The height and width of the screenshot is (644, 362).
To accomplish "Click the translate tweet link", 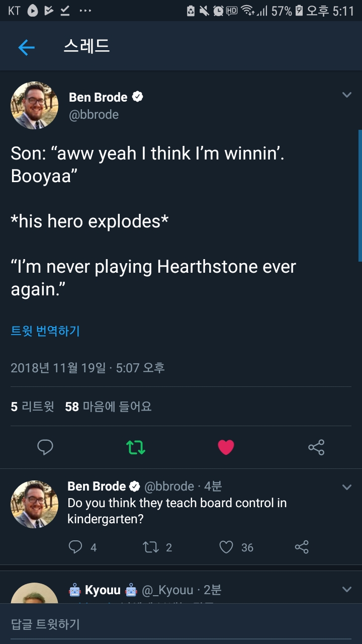I will 45,331.
